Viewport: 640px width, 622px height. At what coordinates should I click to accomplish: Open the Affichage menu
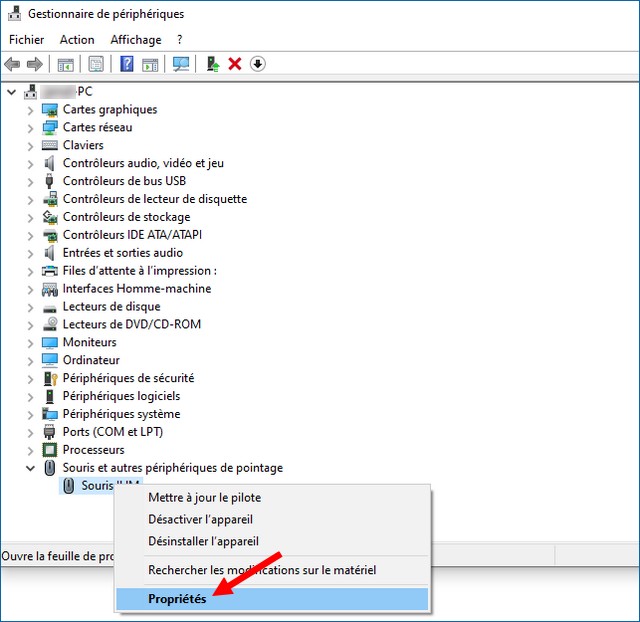pos(136,40)
